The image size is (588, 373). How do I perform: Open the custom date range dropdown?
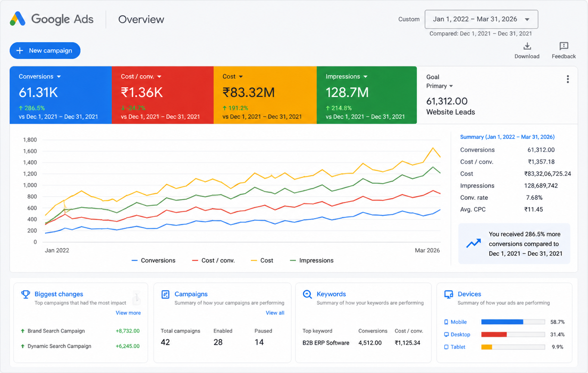tap(481, 19)
